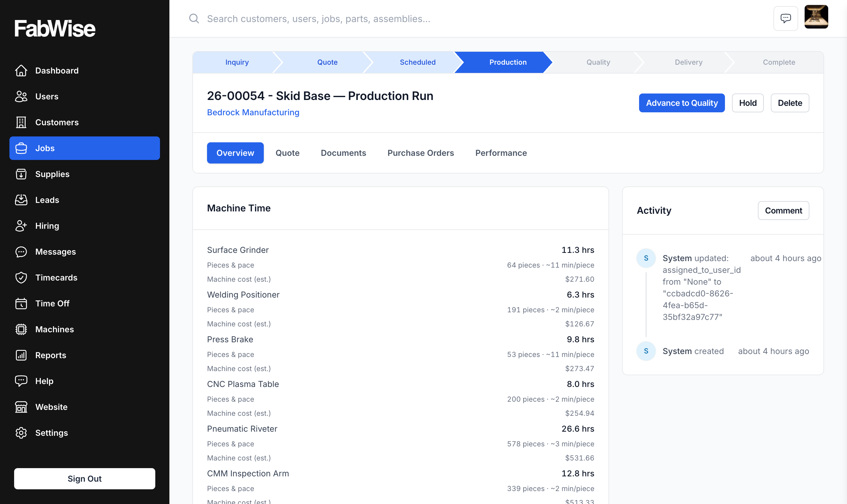Screen dimensions: 847x504
Task: Click the search customers input field
Action: tap(476, 18)
